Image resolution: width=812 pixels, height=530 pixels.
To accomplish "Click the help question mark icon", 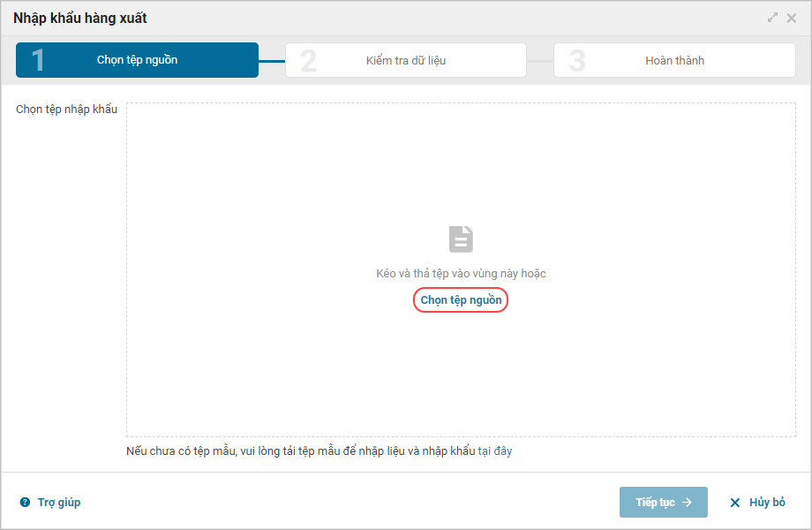I will pyautogui.click(x=25, y=502).
